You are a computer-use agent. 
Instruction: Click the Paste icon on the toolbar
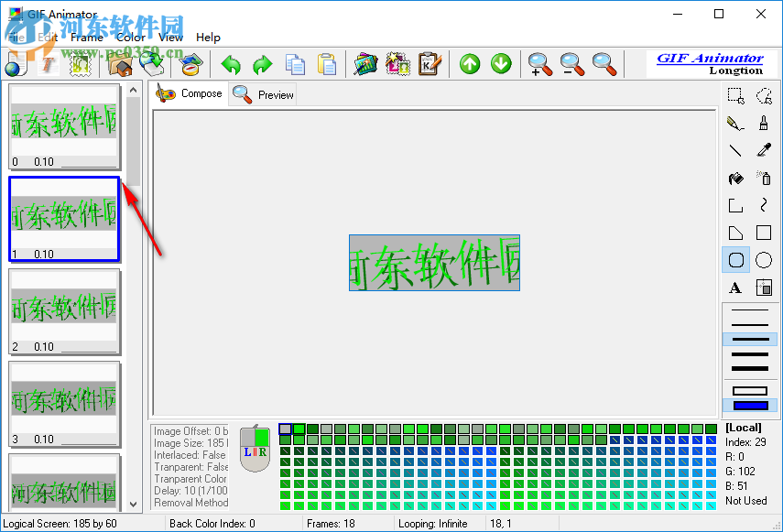click(x=327, y=64)
